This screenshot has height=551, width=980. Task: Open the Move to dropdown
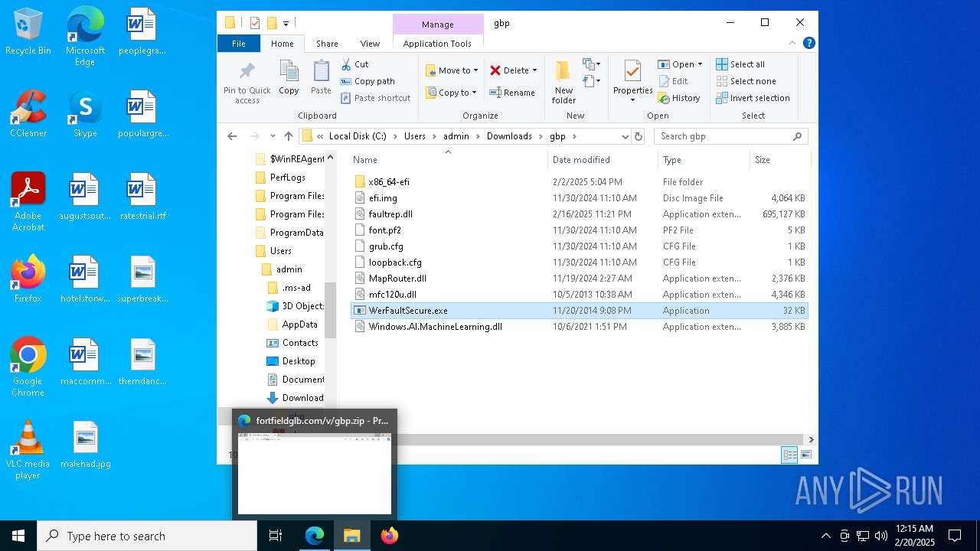pyautogui.click(x=452, y=70)
